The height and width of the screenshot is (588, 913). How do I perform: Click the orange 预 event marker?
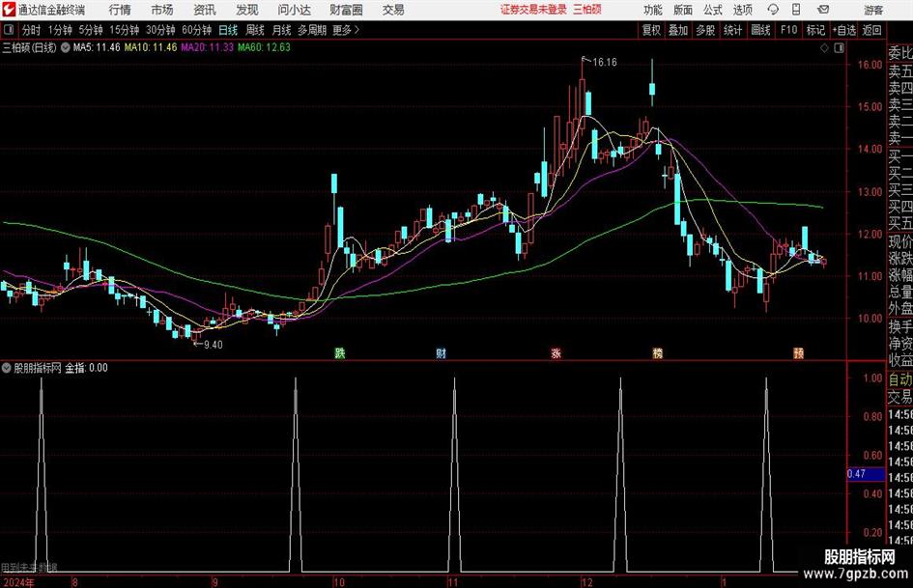tap(798, 353)
